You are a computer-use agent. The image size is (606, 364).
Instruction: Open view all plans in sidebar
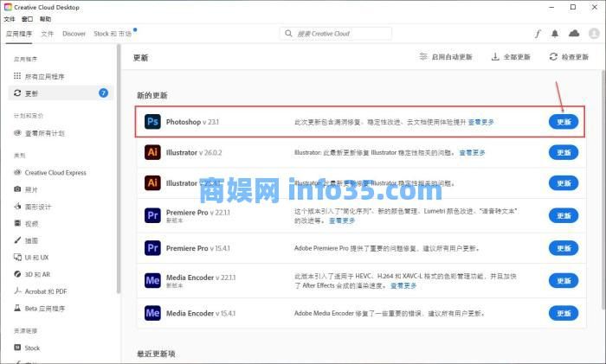39,133
